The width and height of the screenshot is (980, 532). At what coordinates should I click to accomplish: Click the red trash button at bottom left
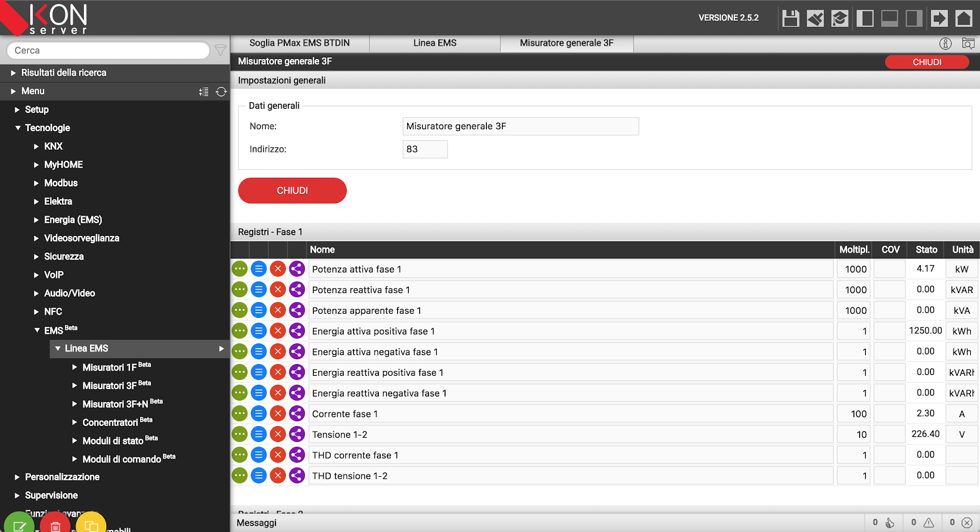click(x=55, y=523)
